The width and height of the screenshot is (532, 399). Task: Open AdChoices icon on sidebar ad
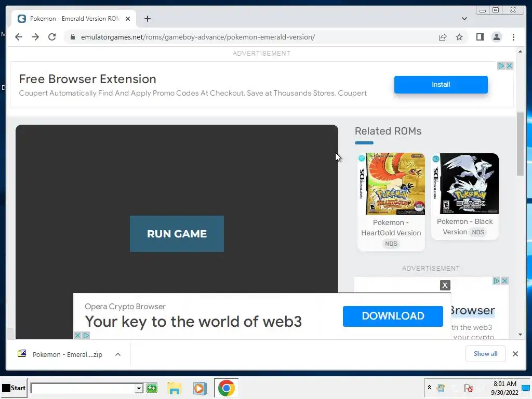point(496,281)
